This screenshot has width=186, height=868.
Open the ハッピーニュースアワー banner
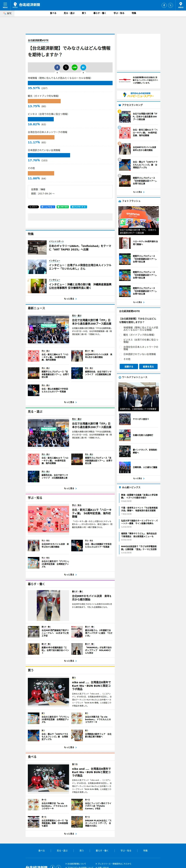click(x=139, y=95)
